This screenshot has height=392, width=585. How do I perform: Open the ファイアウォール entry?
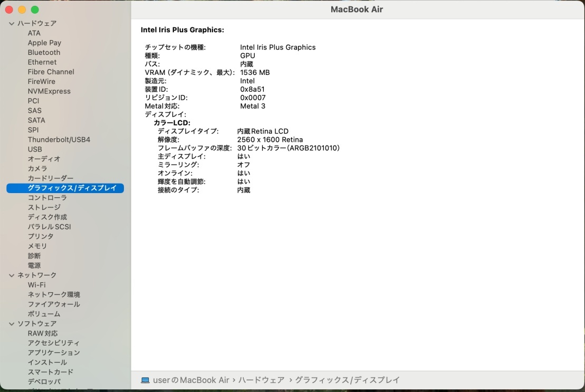(54, 304)
